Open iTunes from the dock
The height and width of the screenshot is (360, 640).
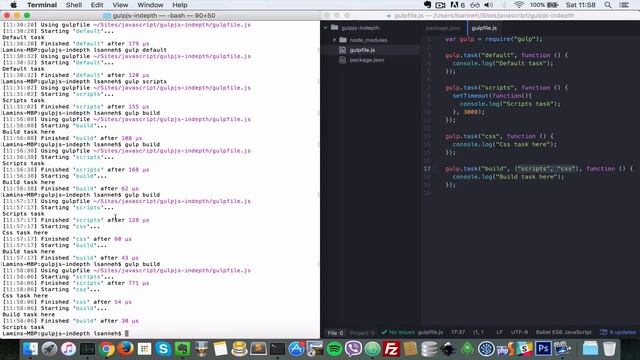[69, 349]
